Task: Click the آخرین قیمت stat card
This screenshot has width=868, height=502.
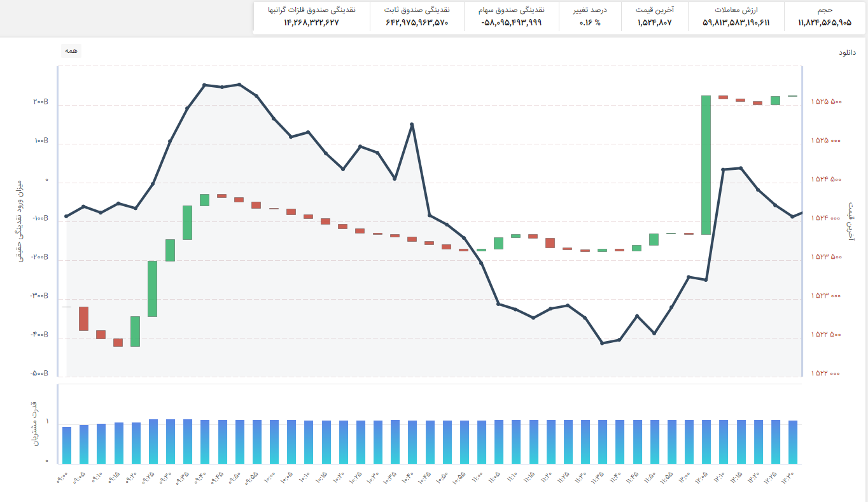Action: 656,17
